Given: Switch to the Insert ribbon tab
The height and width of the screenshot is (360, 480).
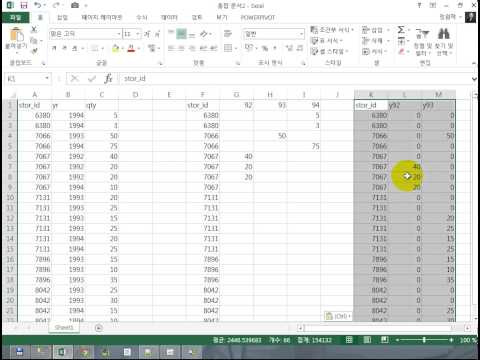Looking at the screenshot, I should point(62,17).
